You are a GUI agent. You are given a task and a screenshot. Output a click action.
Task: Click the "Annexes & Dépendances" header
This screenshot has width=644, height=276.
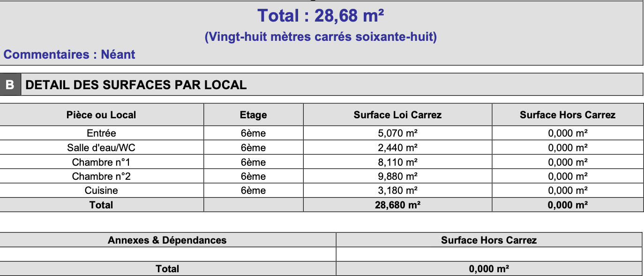167,240
